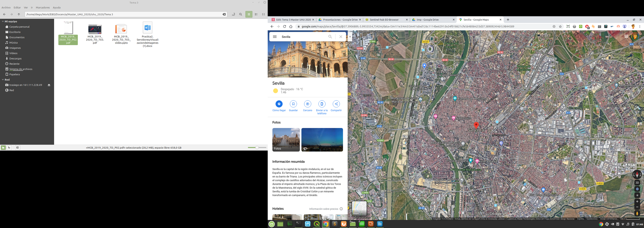Clear the file manager path field
The height and width of the screenshot is (228, 644).
click(x=224, y=14)
